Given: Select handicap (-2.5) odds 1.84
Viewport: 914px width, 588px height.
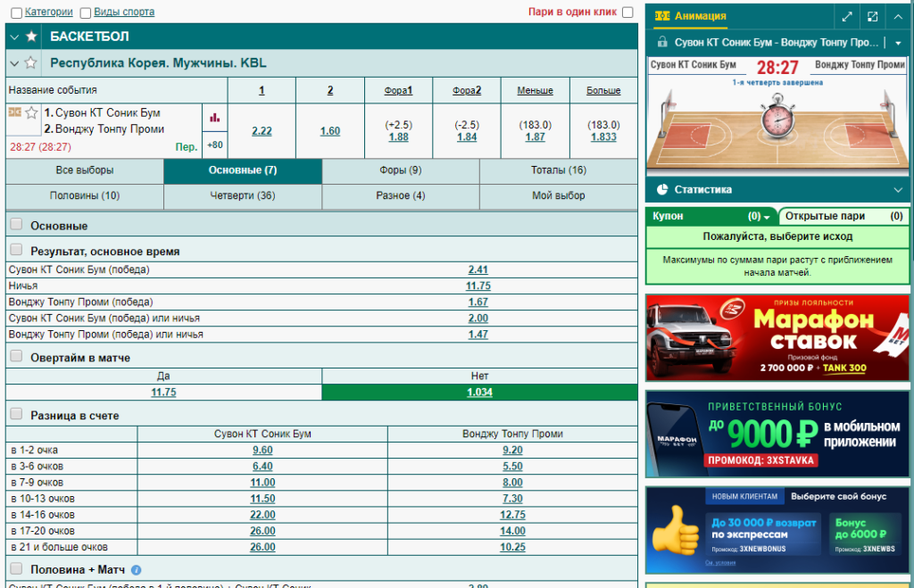Looking at the screenshot, I should coord(467,137).
